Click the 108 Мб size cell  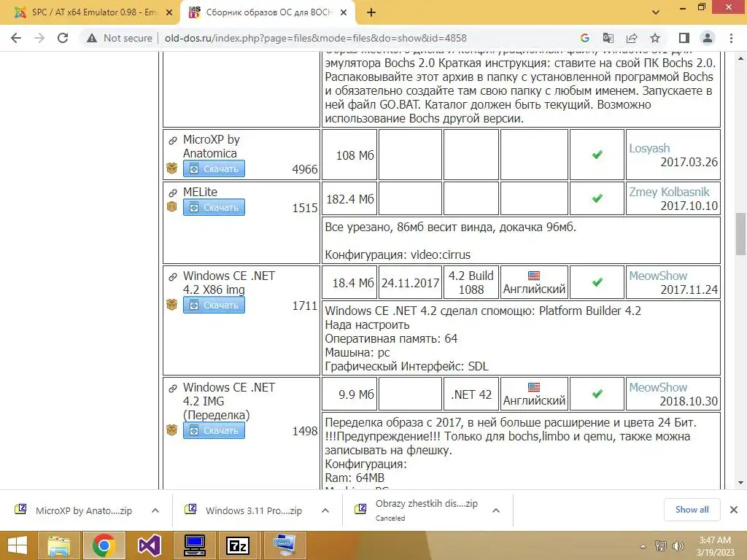(349, 155)
